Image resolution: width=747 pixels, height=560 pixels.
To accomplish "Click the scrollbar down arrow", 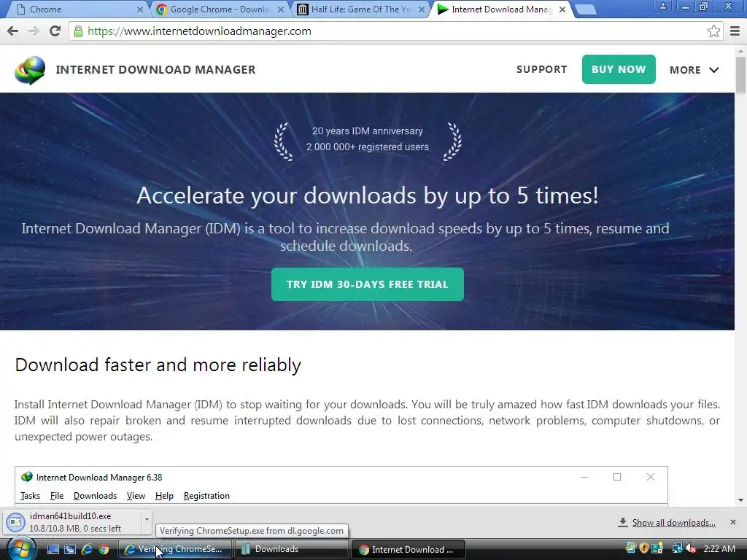I will tap(740, 500).
